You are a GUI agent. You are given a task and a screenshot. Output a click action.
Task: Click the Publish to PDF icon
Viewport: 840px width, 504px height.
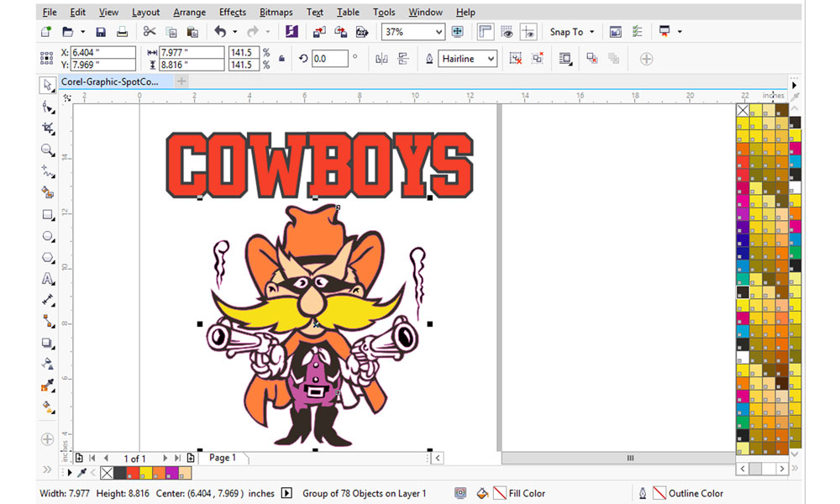tap(362, 32)
